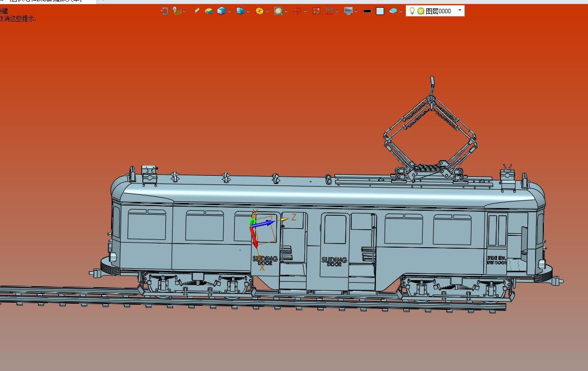This screenshot has width=588, height=371.
Task: Click the teal layer stack icon
Action: pos(393,11)
